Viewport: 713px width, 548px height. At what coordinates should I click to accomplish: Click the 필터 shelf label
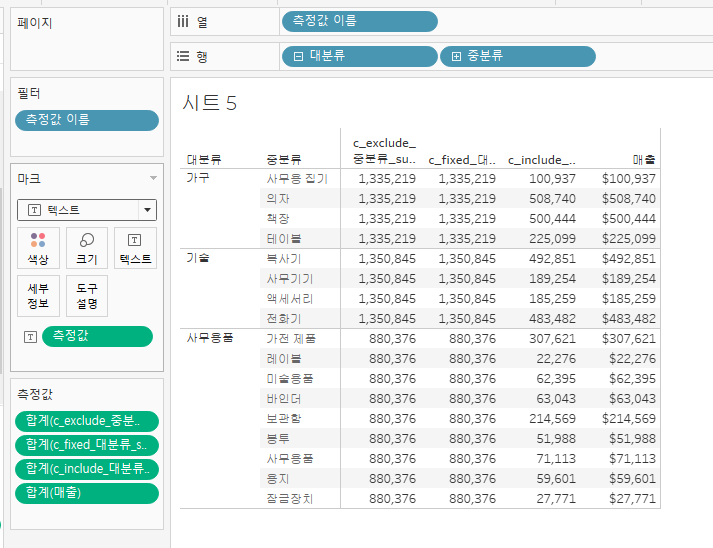pos(29,94)
